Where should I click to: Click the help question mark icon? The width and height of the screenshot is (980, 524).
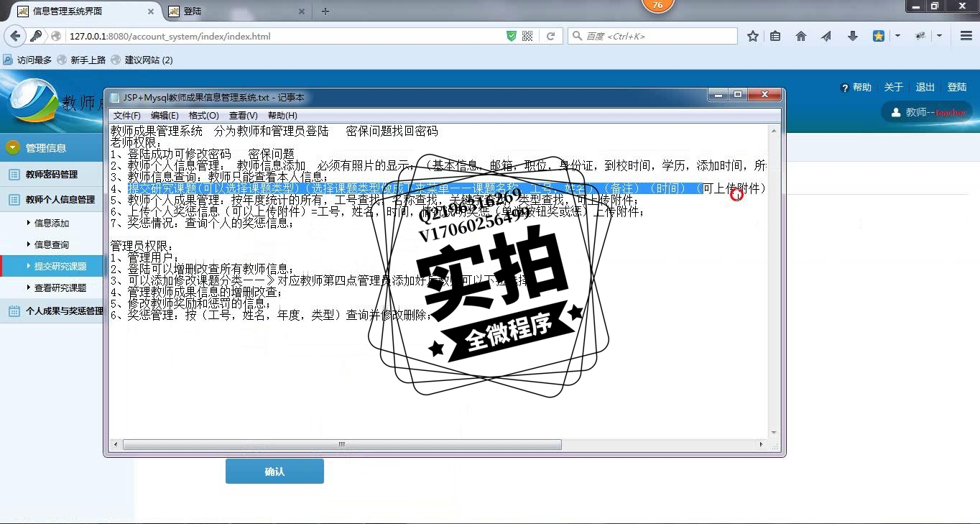[845, 88]
